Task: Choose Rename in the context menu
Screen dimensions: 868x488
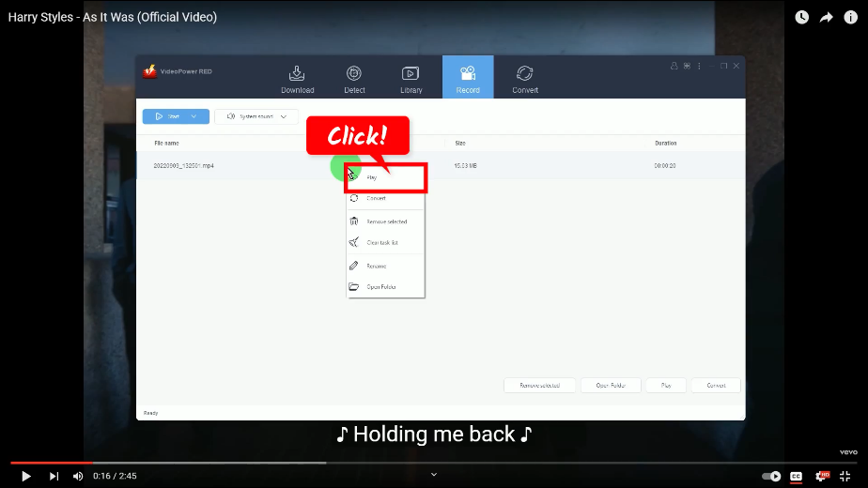Action: (385, 267)
